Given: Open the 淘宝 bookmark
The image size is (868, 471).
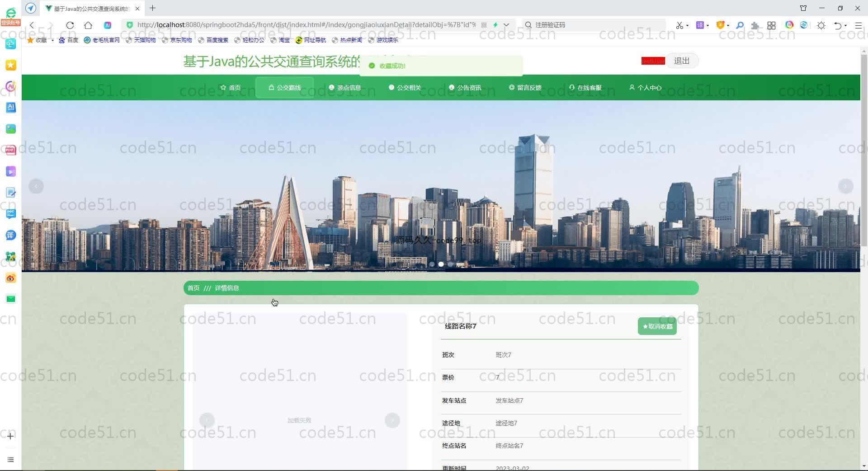Looking at the screenshot, I should tap(280, 40).
